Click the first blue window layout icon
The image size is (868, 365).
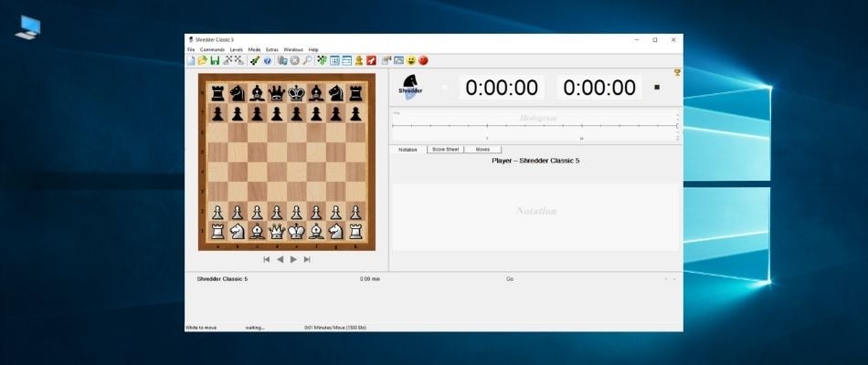335,60
